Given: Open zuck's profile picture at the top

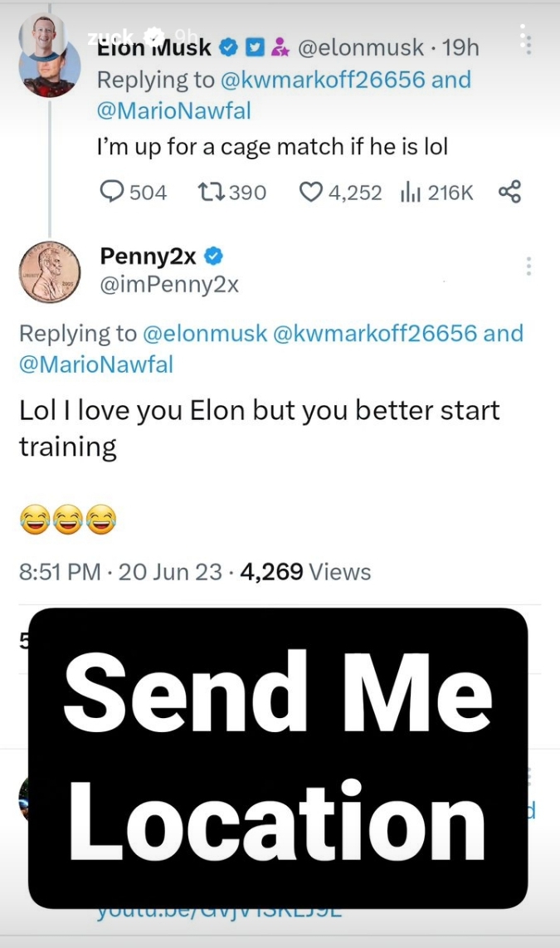Looking at the screenshot, I should click(41, 34).
